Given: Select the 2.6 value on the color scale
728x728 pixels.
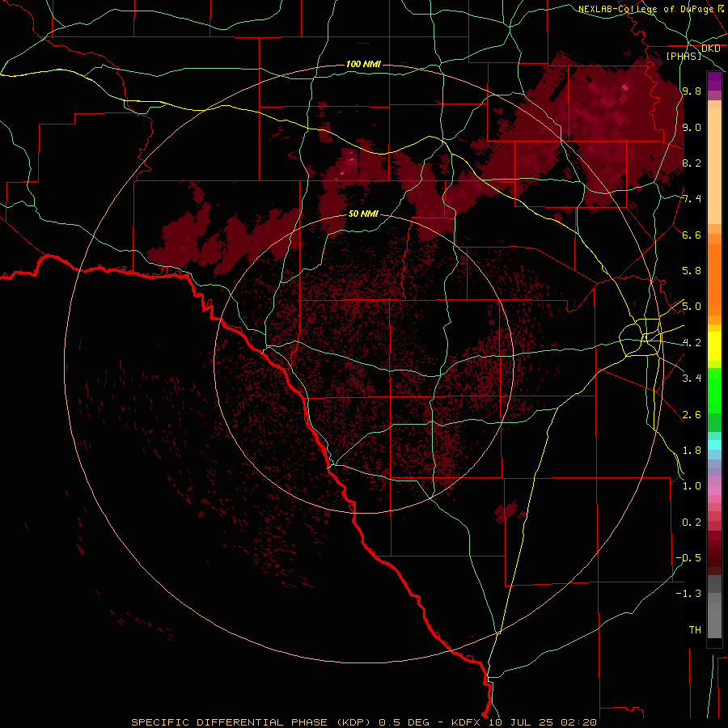Looking at the screenshot, I should [692, 415].
